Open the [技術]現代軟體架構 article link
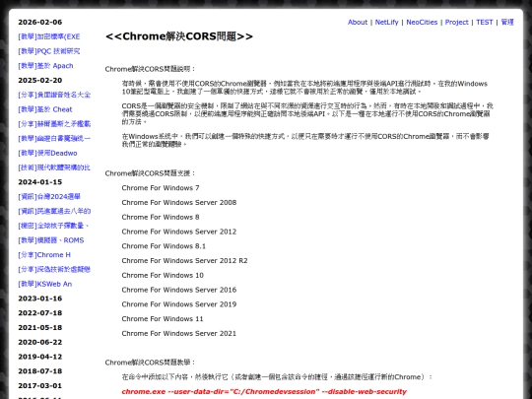The height and width of the screenshot is (399, 532). pyautogui.click(x=54, y=167)
